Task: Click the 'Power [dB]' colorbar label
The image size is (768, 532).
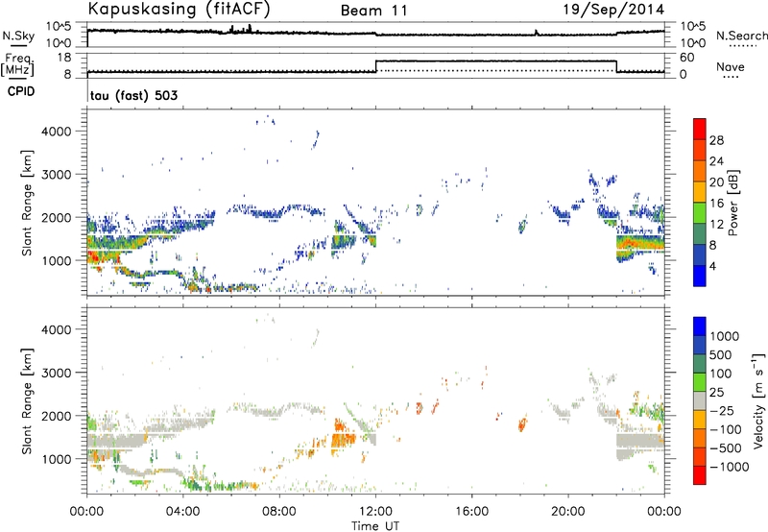Action: [x=732, y=203]
